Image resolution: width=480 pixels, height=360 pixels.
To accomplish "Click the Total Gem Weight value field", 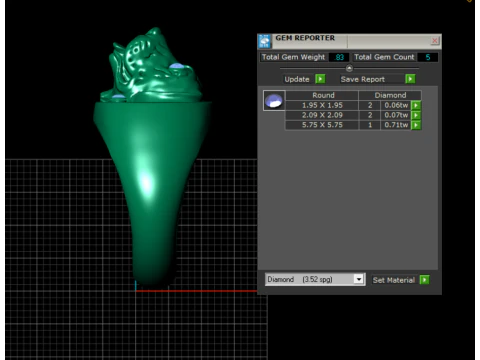I will tap(339, 57).
